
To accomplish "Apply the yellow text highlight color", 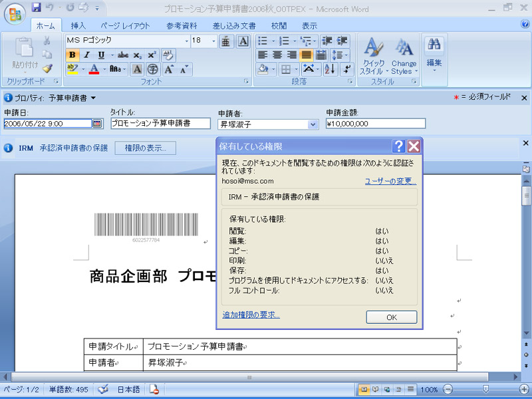I will pyautogui.click(x=72, y=69).
